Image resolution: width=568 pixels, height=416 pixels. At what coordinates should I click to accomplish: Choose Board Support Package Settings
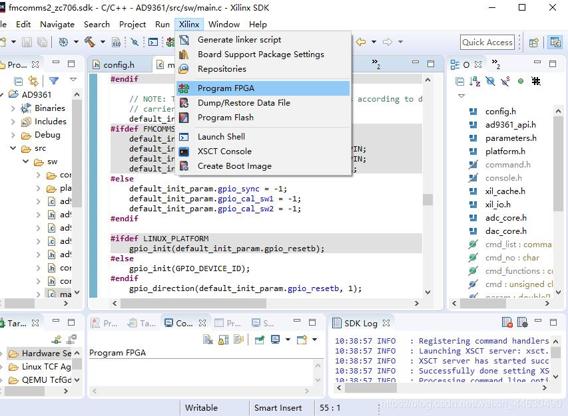click(263, 54)
